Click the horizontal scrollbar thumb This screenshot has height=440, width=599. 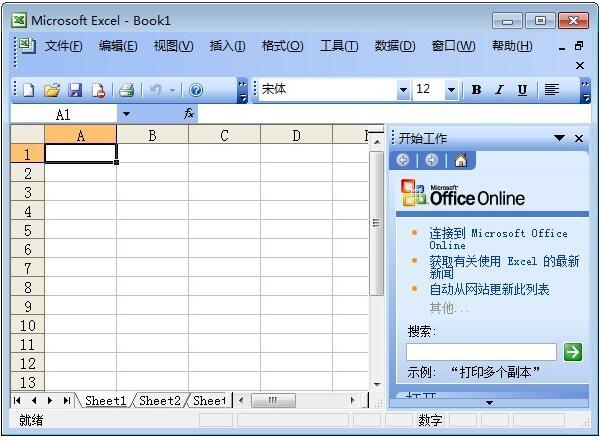[273, 400]
